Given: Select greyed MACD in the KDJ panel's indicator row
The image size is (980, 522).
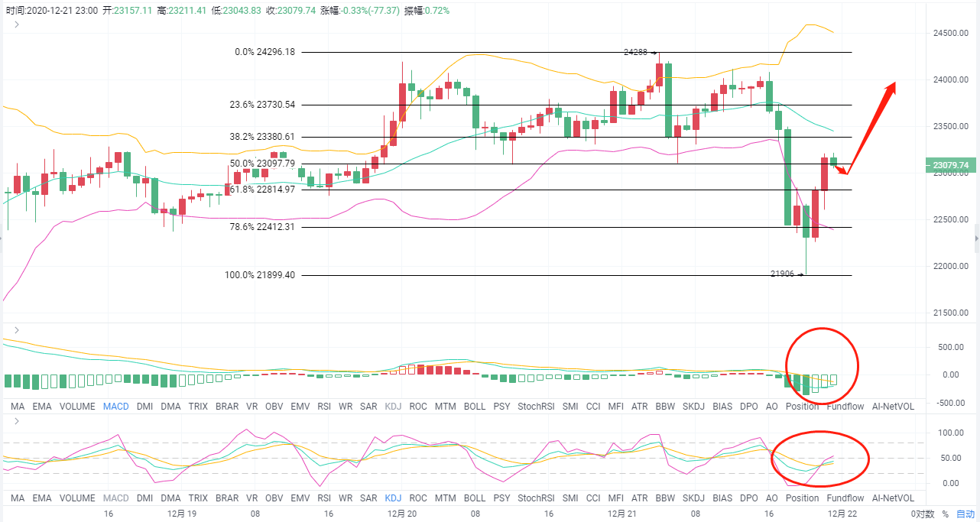Looking at the screenshot, I should (116, 498).
